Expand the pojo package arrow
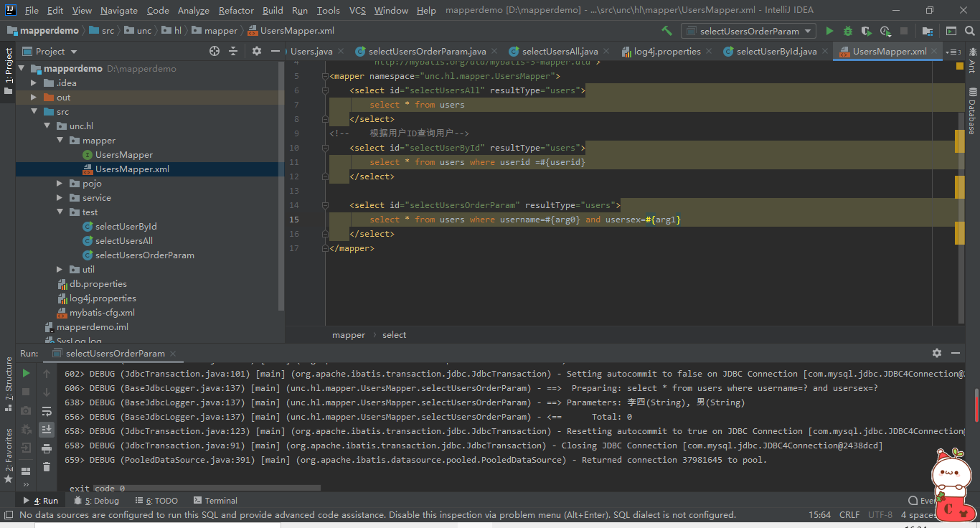 [61, 184]
